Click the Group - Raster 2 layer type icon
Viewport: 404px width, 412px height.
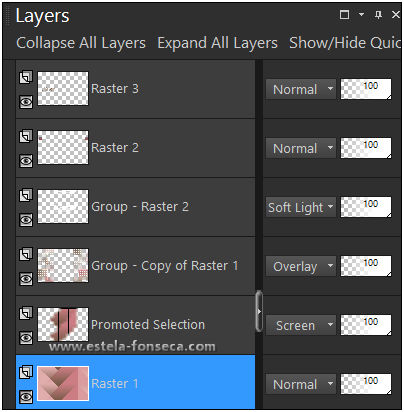coord(26,195)
